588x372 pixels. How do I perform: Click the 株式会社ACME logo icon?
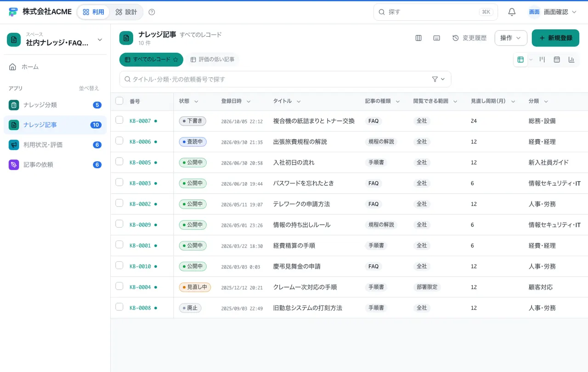pos(13,12)
